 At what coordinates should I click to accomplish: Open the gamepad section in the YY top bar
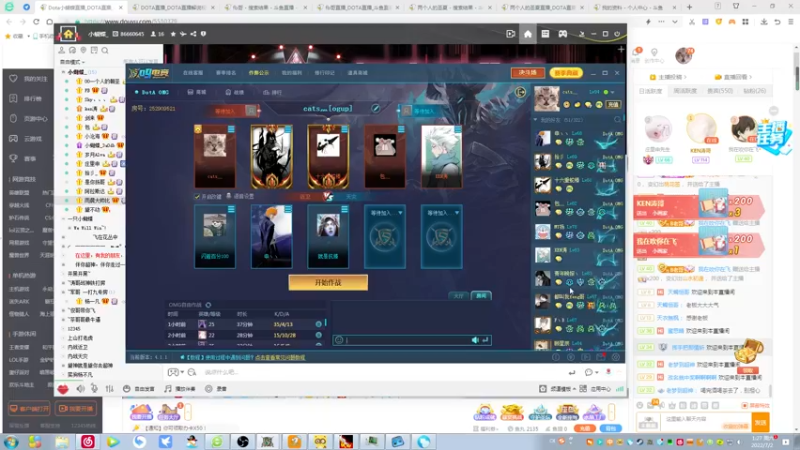click(562, 34)
